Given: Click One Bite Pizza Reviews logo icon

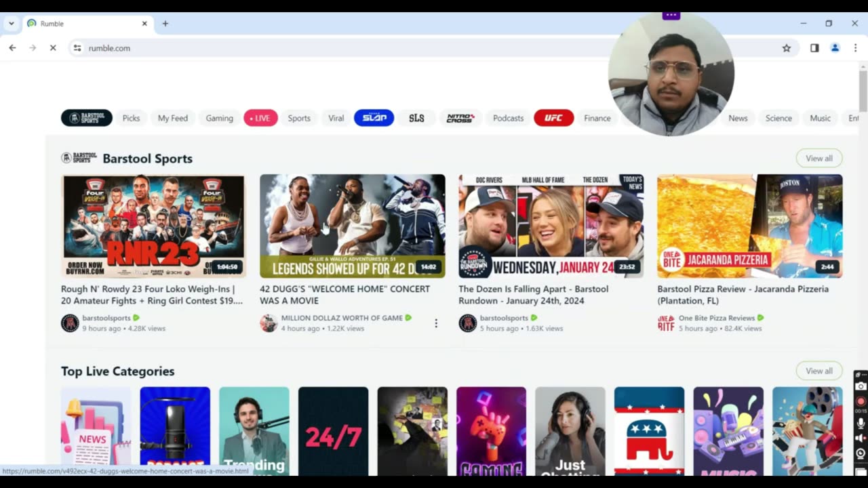Looking at the screenshot, I should tap(666, 323).
